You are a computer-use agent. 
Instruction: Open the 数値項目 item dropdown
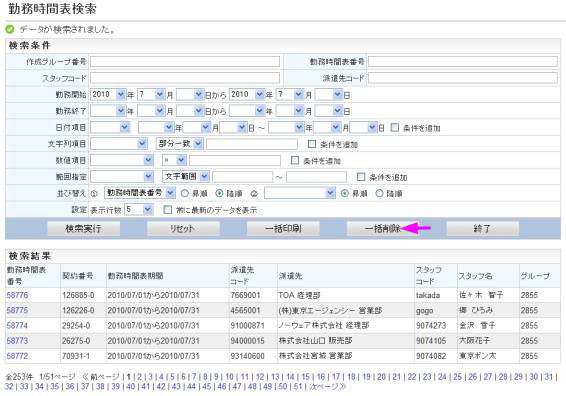coord(122,160)
